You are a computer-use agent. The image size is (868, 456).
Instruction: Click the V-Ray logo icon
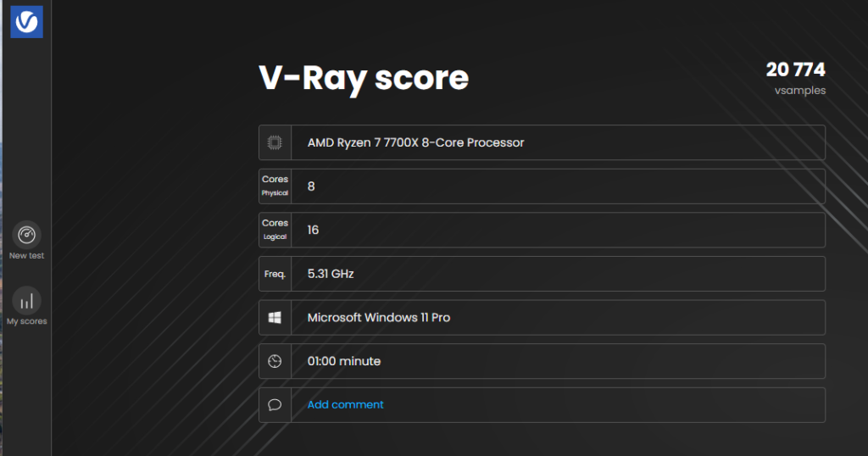26,22
